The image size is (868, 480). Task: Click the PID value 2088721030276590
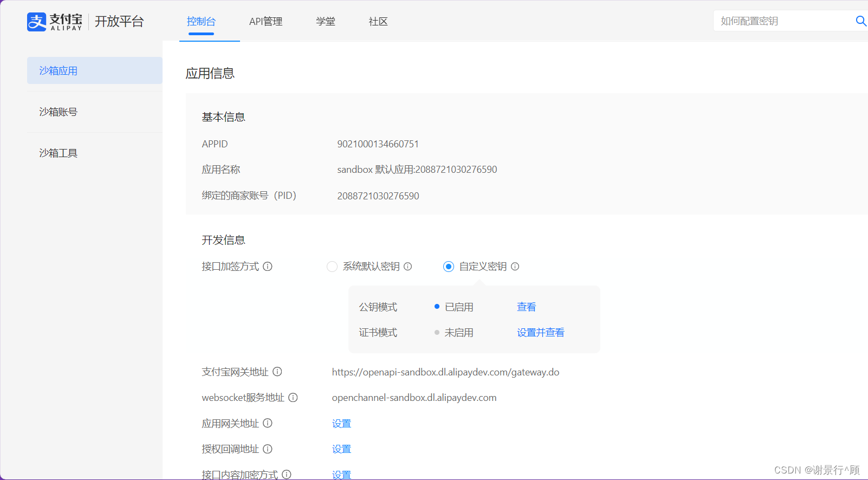tap(378, 196)
